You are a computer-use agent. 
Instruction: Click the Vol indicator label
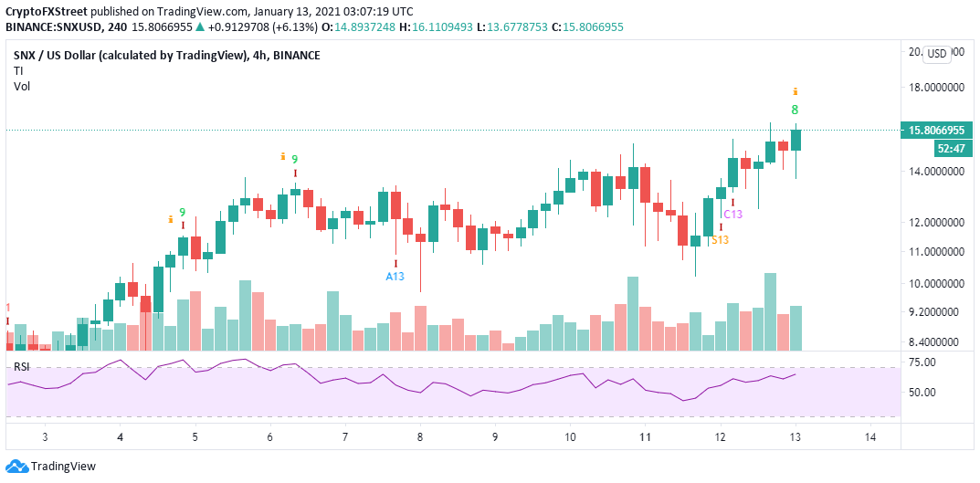point(22,87)
